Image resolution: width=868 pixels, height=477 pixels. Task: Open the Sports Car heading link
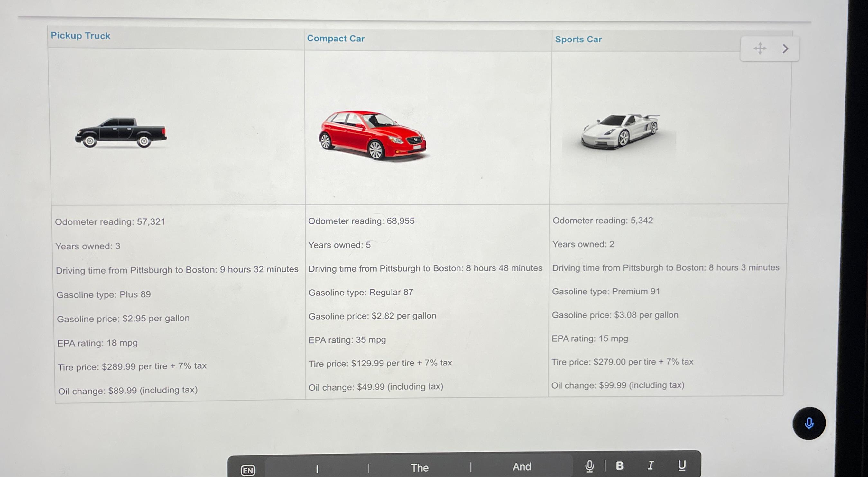click(578, 40)
